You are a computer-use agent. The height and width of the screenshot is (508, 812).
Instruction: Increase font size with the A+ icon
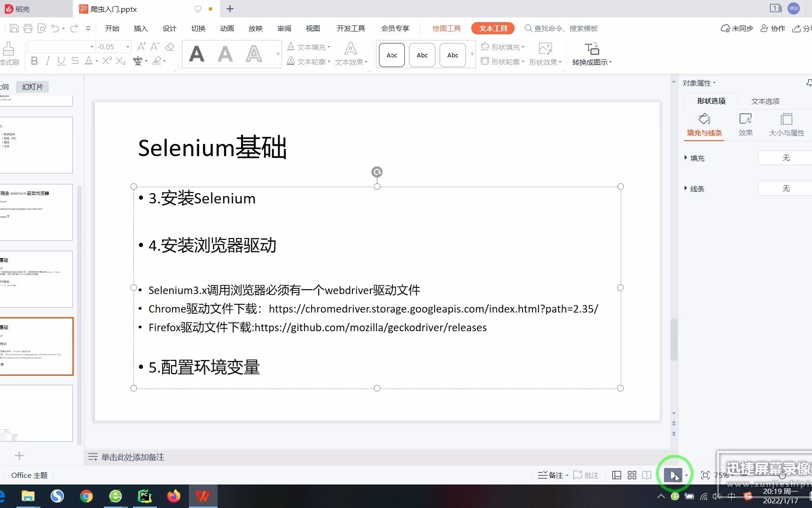coord(141,46)
